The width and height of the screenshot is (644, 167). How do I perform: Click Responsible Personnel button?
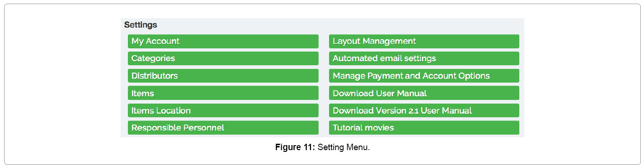click(x=223, y=128)
